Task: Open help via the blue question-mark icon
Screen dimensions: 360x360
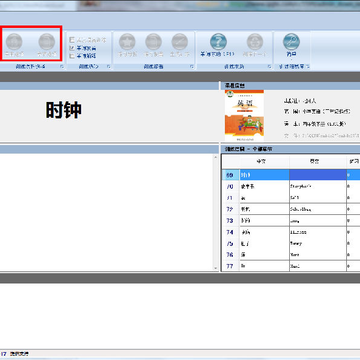Action: 218,42
